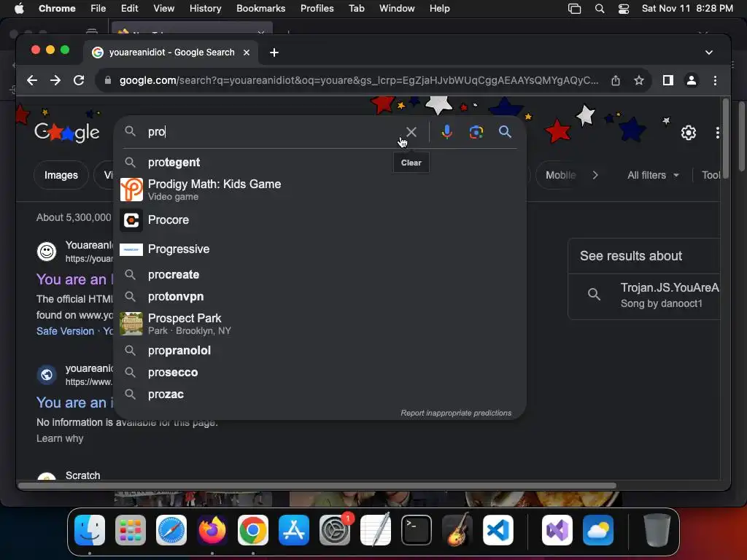Click the Chrome address bar URL
The width and height of the screenshot is (747, 560).
(359, 80)
